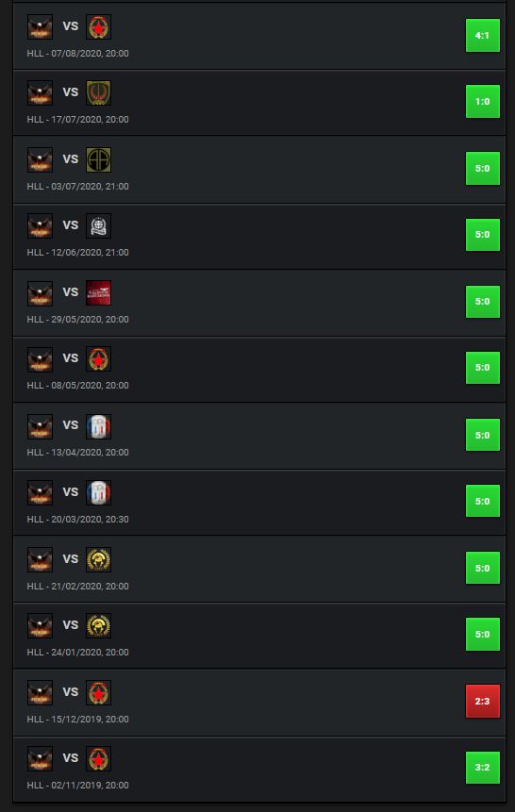Viewport: 515px width, 812px height.
Task: Click French flag logo on 20/03/2020 match
Action: (x=98, y=492)
